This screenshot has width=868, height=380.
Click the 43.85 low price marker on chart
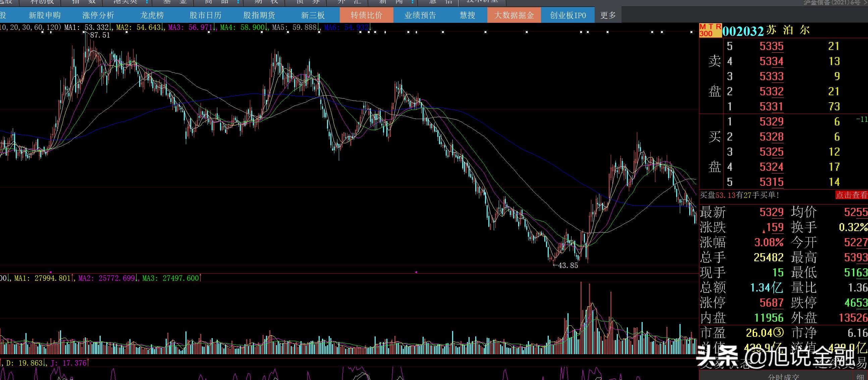tap(568, 265)
